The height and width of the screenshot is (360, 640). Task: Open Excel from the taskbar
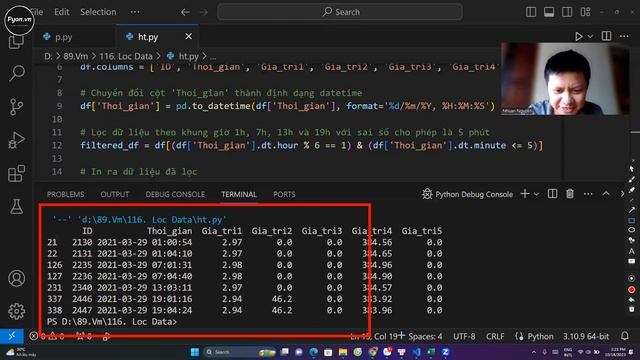(x=431, y=352)
